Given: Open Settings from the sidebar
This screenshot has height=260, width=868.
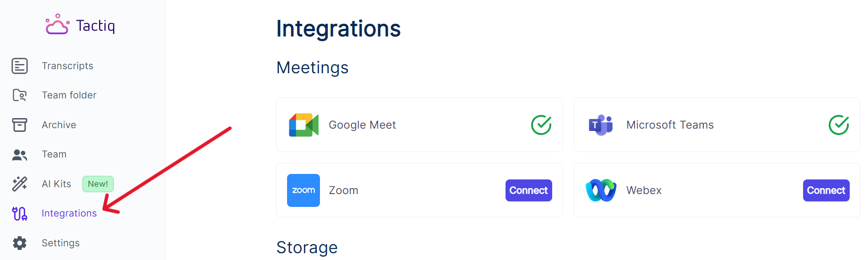Looking at the screenshot, I should [61, 243].
